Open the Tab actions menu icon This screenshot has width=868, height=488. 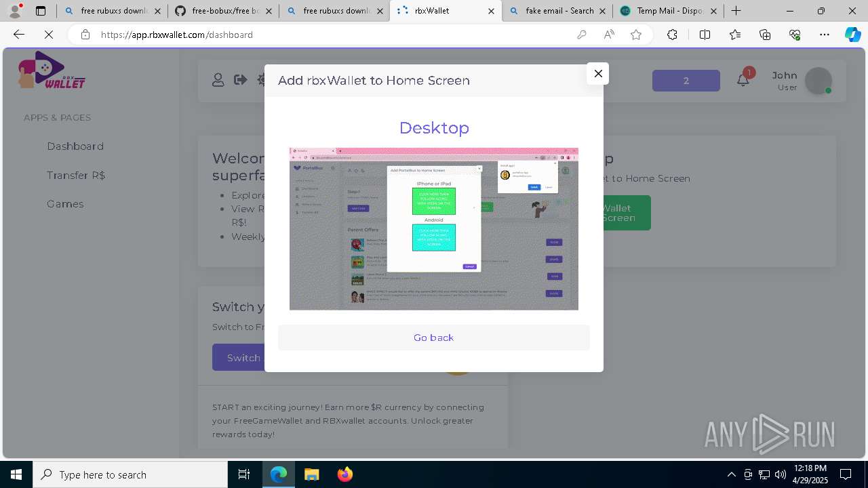click(41, 11)
